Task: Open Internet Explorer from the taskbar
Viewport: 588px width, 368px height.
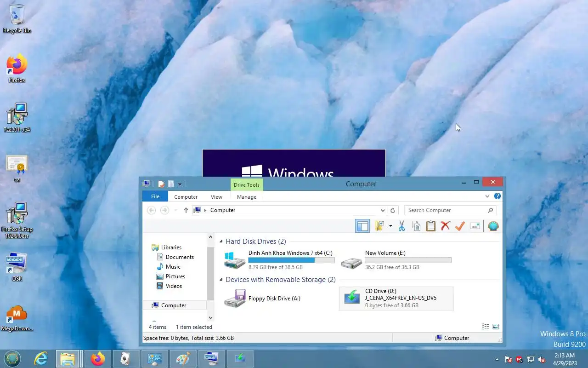Action: pos(41,359)
